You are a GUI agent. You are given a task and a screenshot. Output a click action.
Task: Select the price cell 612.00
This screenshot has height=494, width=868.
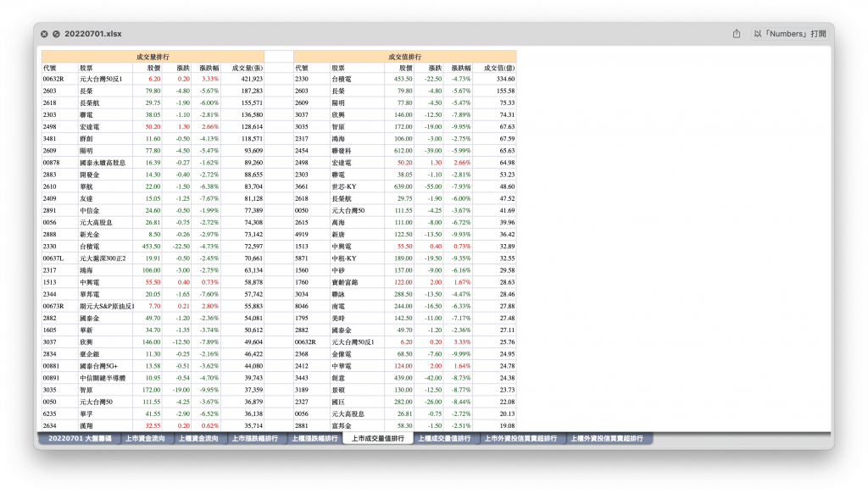[399, 151]
